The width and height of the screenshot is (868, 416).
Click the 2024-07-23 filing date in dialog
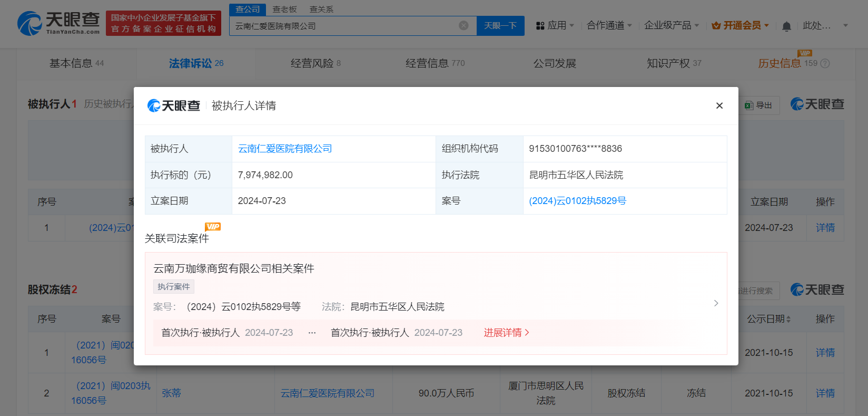262,201
